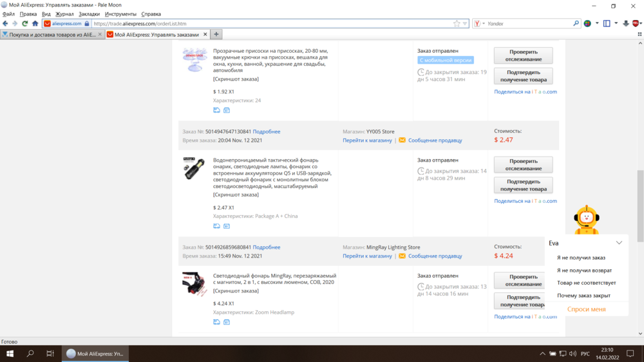Open the Инструменты menu
This screenshot has height=362, width=644.
click(x=120, y=14)
